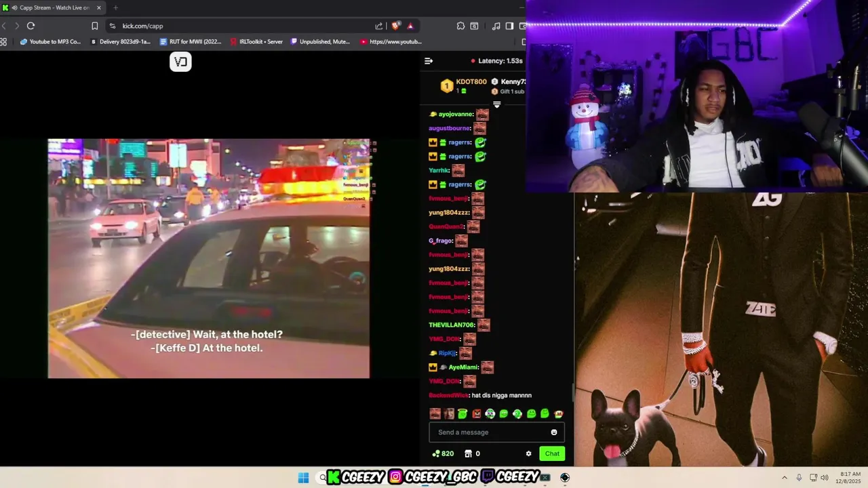Open the chat shop storefront icon
This screenshot has height=488, width=868.
click(468, 453)
